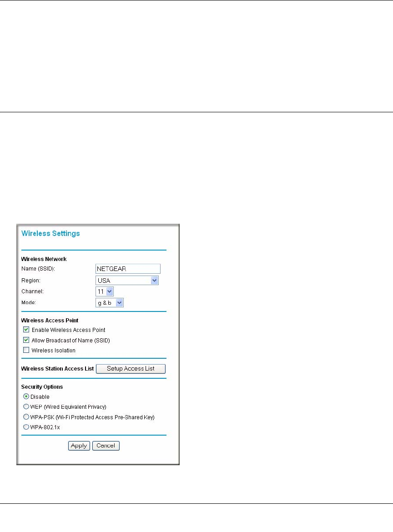Open the Mode dropdown showing g & b
The width and height of the screenshot is (393, 532).
click(x=110, y=303)
